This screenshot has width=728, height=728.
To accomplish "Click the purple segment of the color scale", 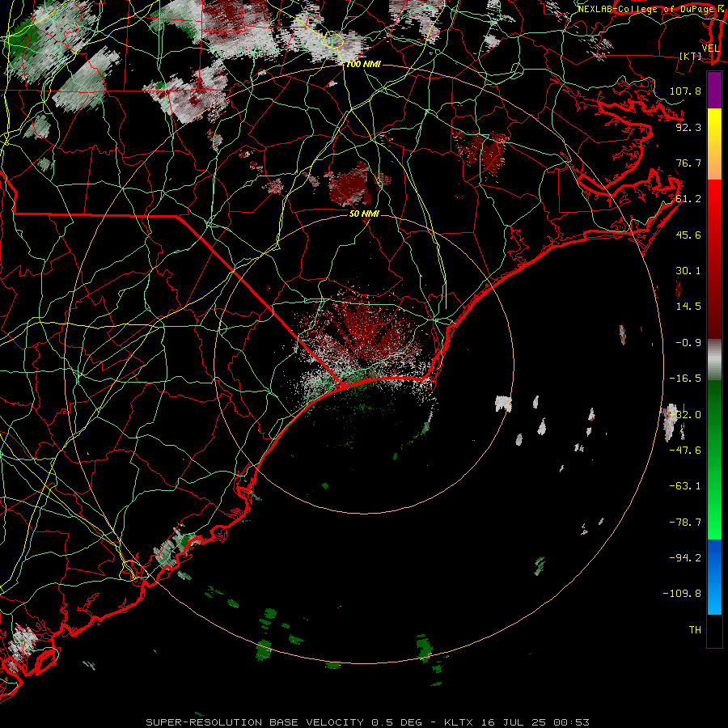I will (x=714, y=90).
